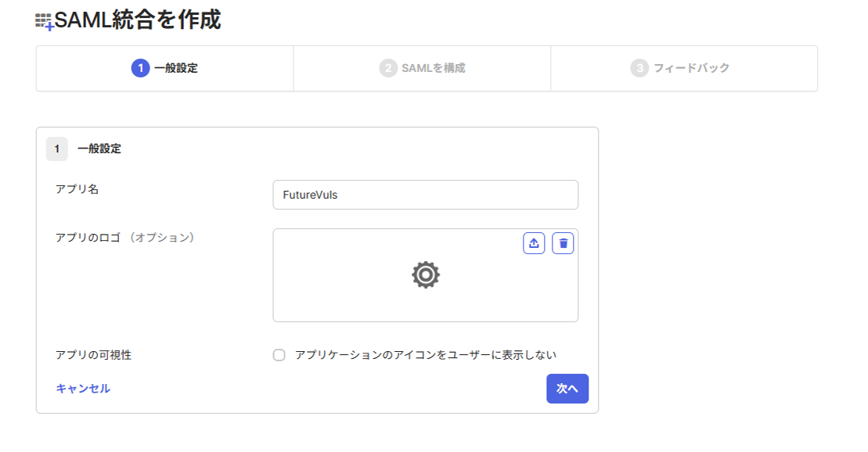
Task: Delete the app logo with trash icon
Action: pos(563,243)
